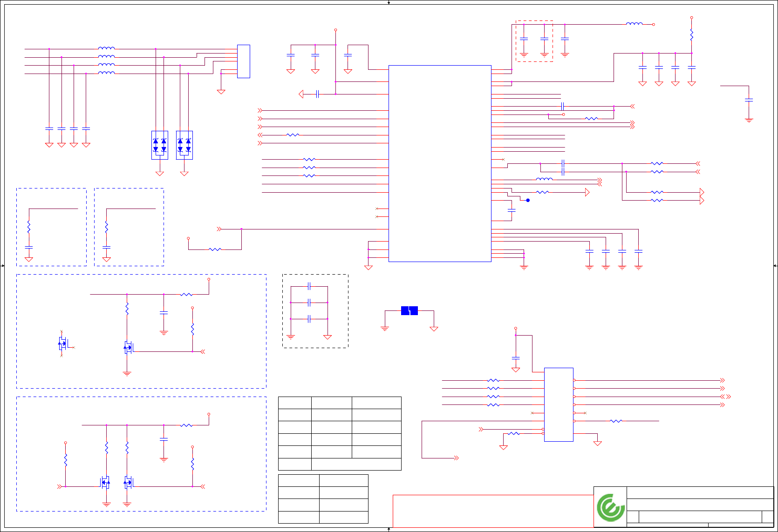The height and width of the screenshot is (532, 778).
Task: Select the left TVS diode array symbol
Action: point(160,145)
